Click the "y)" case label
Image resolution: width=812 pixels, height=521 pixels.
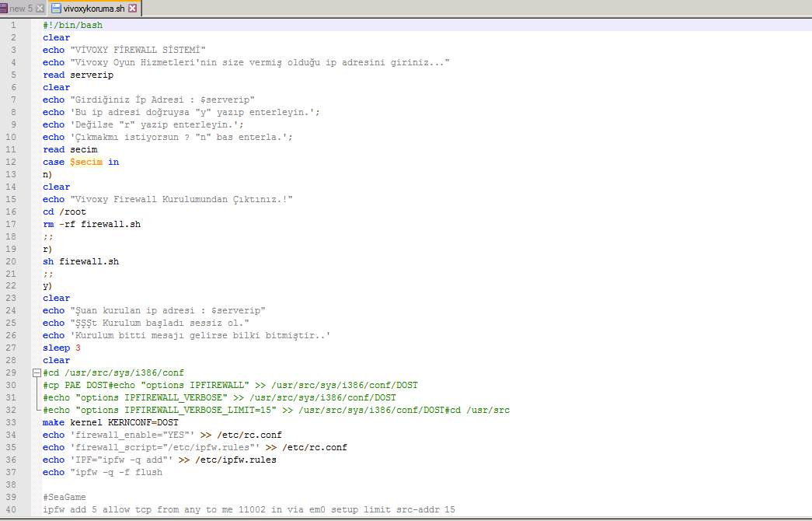click(x=47, y=286)
